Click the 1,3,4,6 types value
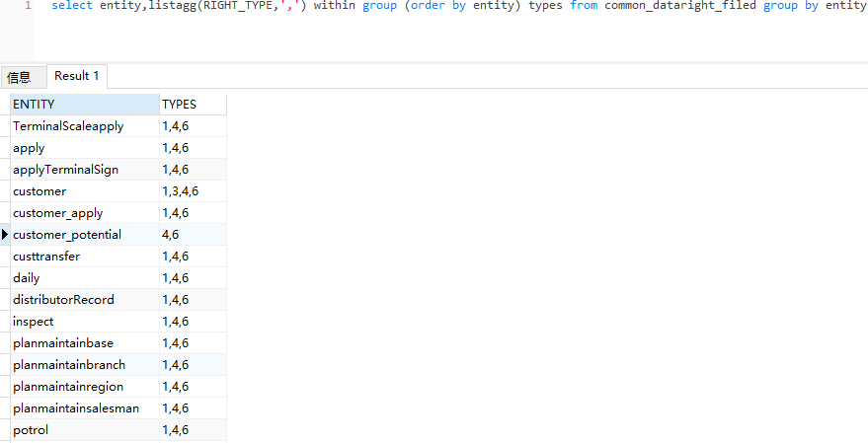 tap(193, 191)
